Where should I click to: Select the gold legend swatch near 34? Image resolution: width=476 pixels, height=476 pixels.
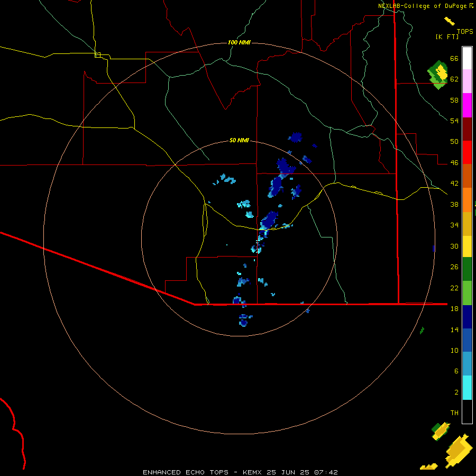pos(467,224)
